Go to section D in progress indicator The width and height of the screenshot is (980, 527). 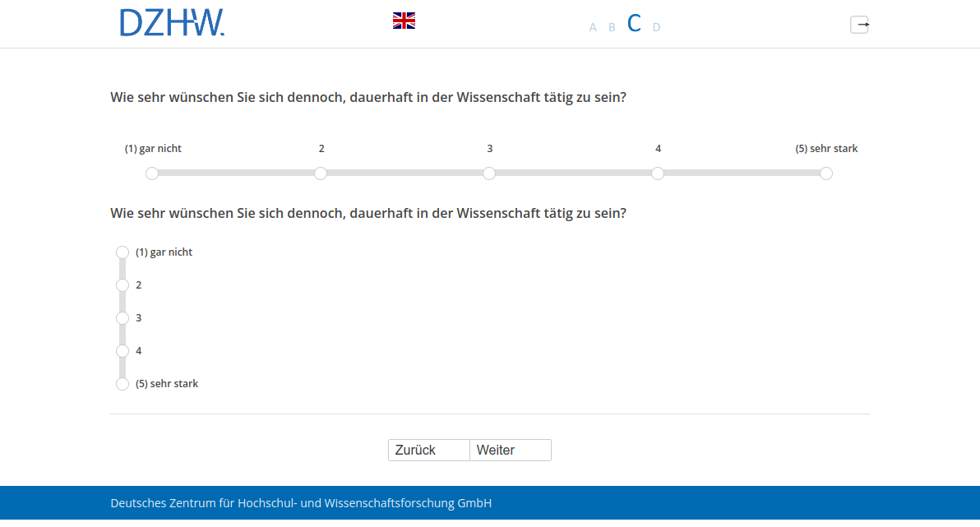click(x=656, y=27)
